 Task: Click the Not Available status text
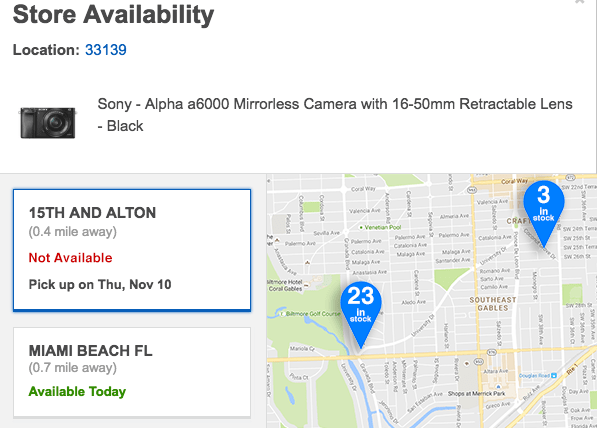tap(70, 258)
